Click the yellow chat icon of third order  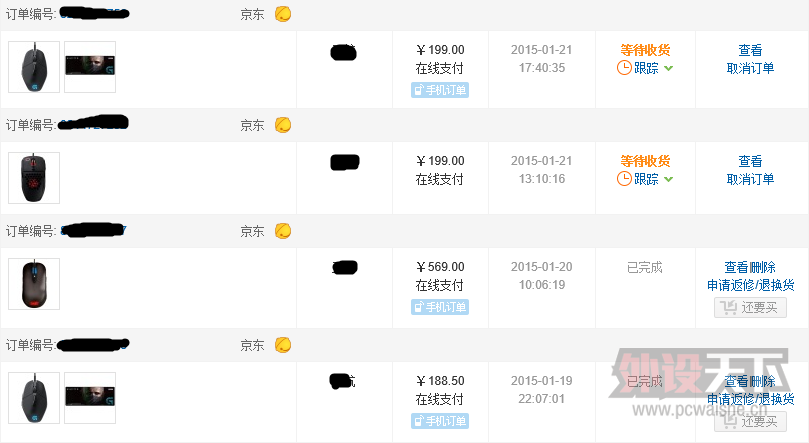coord(283,231)
